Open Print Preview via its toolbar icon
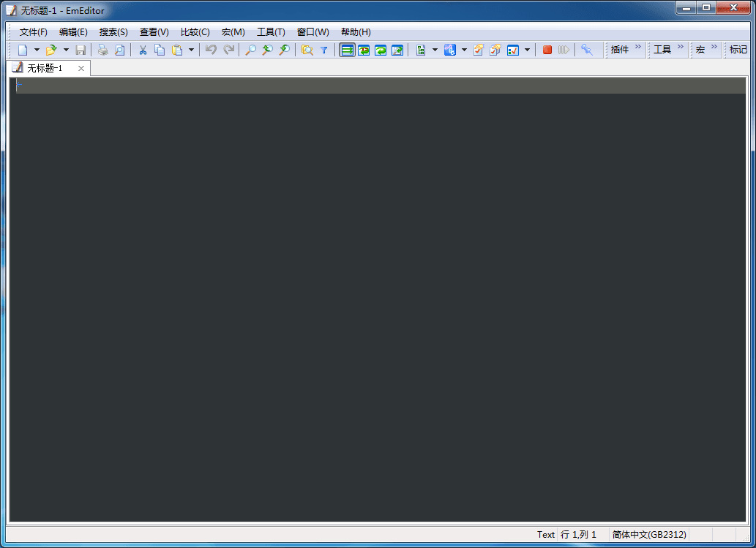This screenshot has height=548, width=756. tap(119, 49)
